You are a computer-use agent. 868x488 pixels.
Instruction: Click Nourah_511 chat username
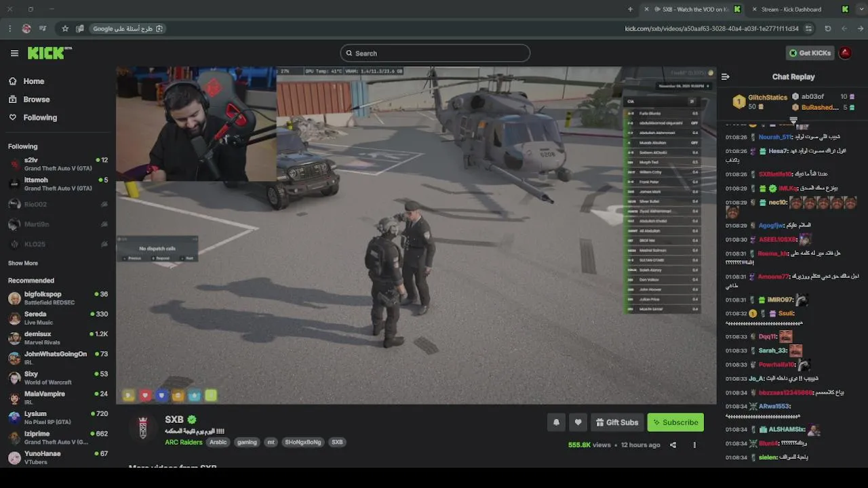pos(775,137)
